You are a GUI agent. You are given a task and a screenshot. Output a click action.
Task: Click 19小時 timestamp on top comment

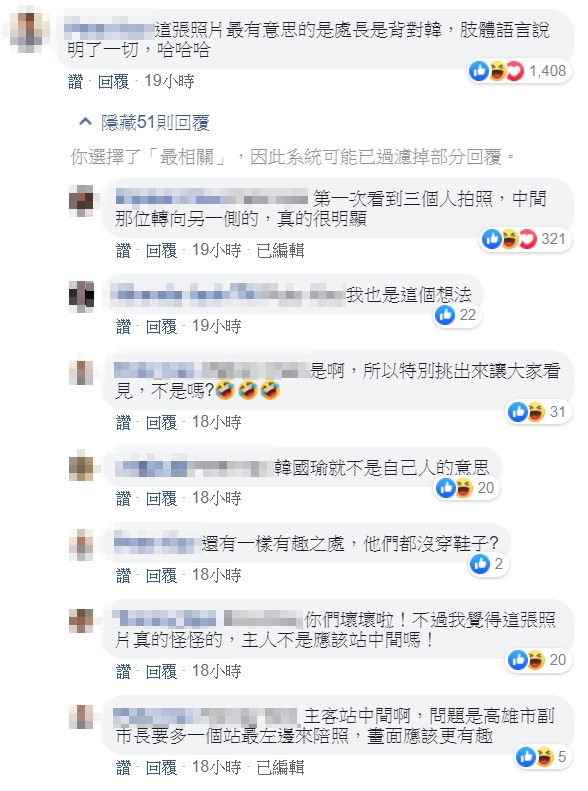tap(169, 81)
